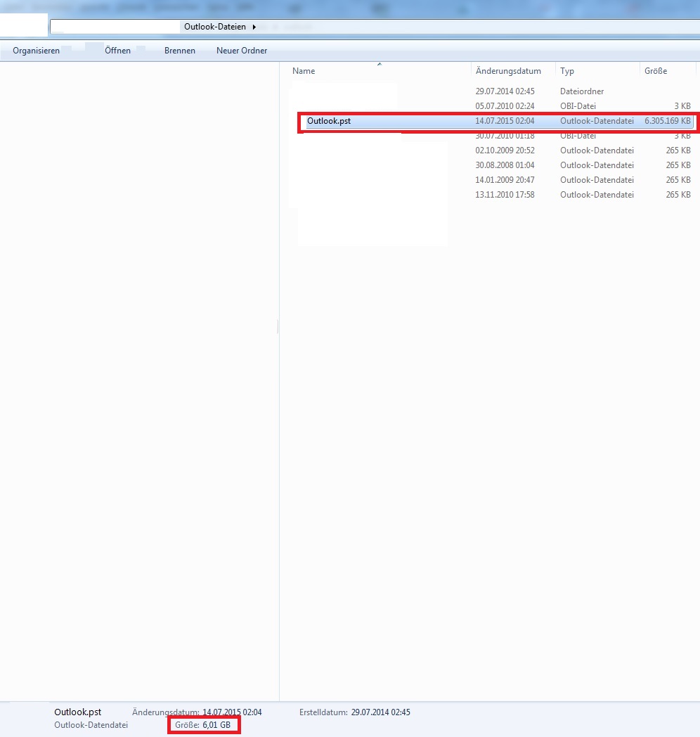
Task: Click the Outlook.pst name in details pane
Action: (x=77, y=712)
